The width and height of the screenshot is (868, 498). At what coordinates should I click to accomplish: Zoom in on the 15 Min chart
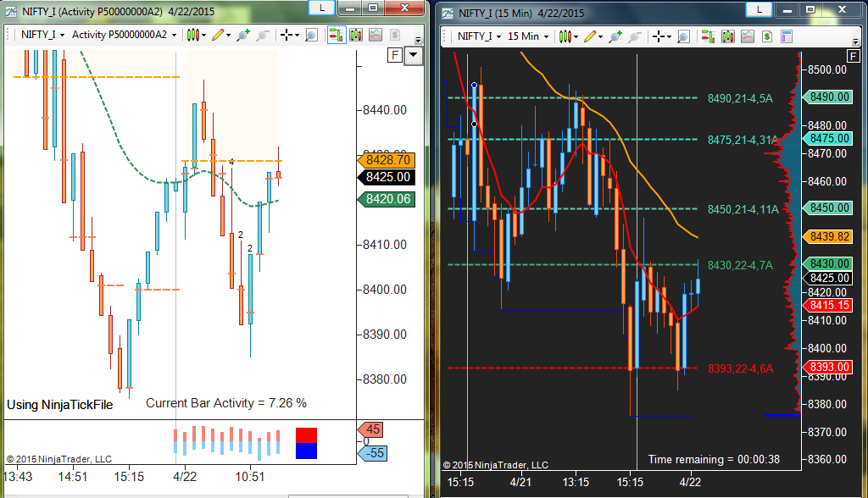(615, 36)
